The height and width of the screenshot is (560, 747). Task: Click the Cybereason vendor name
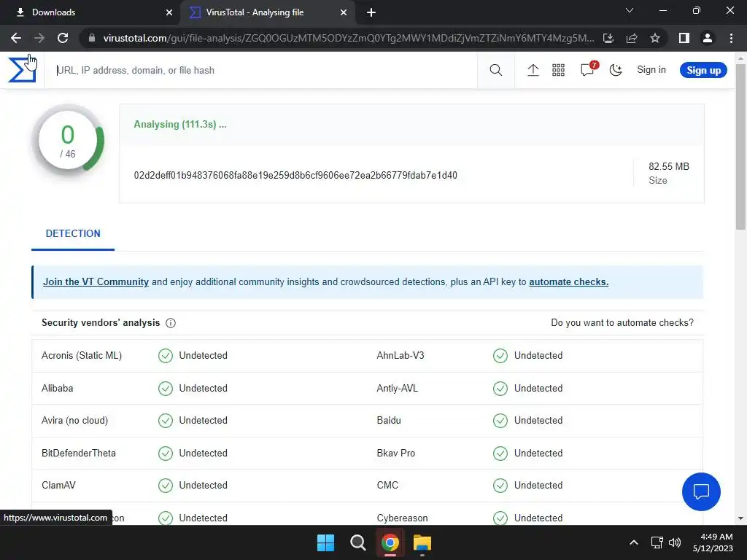402,518
